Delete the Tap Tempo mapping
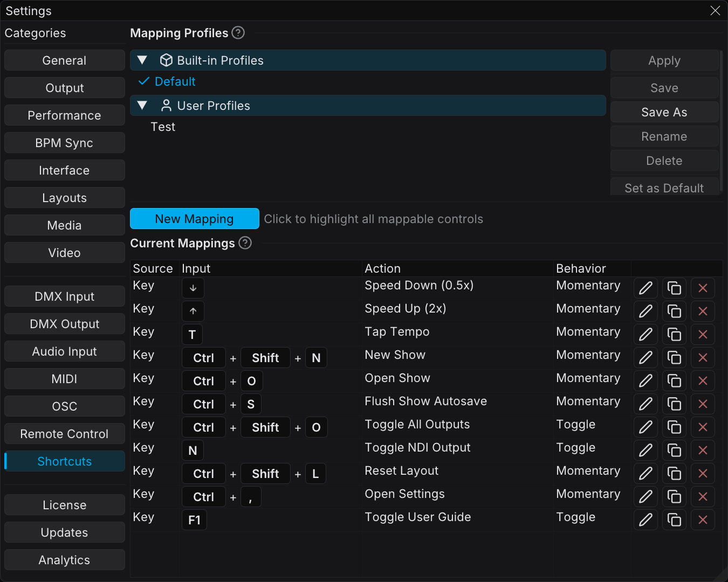Viewport: 728px width, 582px height. point(703,335)
